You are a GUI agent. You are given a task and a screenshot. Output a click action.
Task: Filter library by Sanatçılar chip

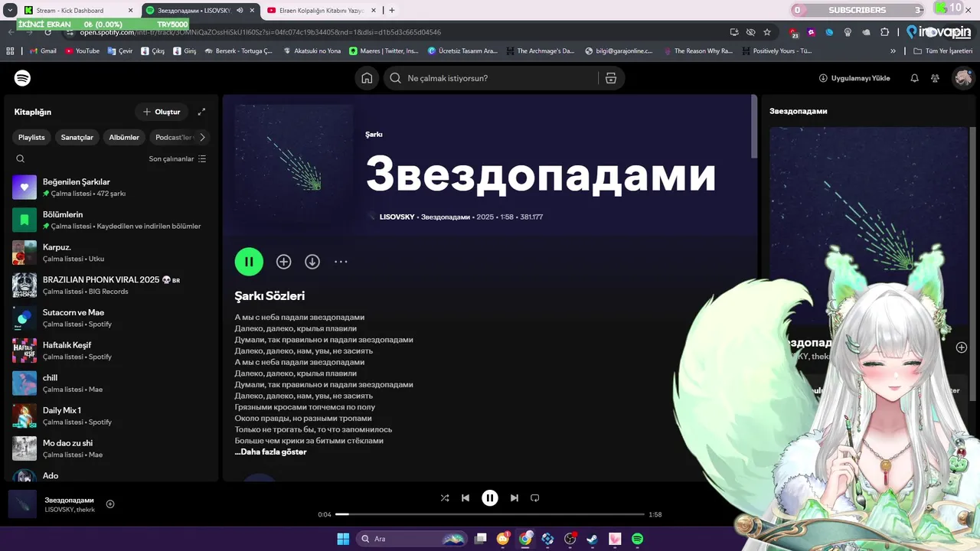click(x=77, y=138)
